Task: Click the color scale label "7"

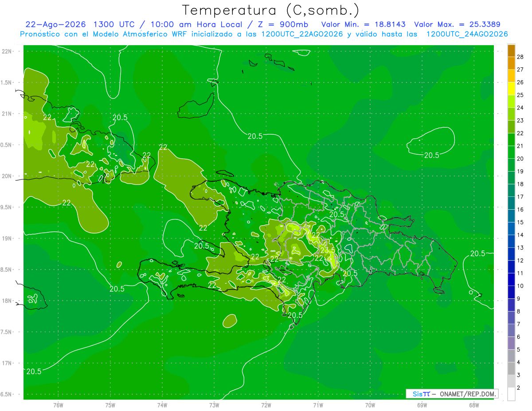Action: (519, 324)
